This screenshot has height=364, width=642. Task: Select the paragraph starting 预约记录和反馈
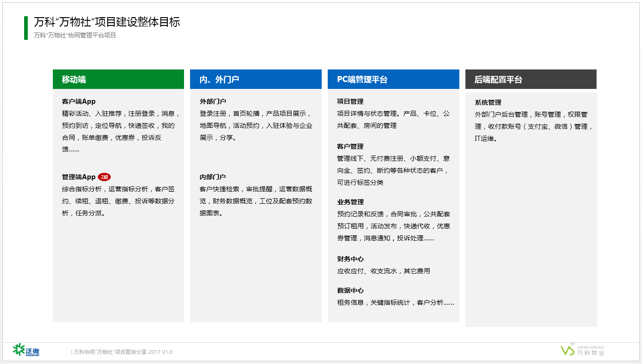coord(394,226)
